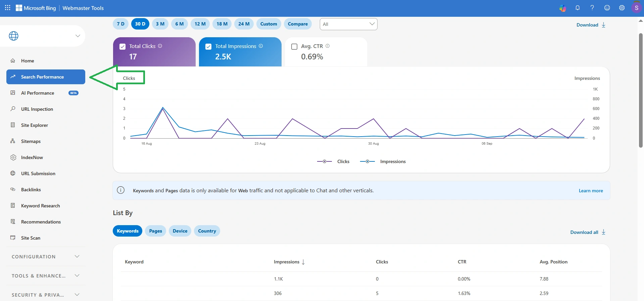Image resolution: width=644 pixels, height=301 pixels.
Task: Open the feedback smiley icon
Action: [x=607, y=8]
